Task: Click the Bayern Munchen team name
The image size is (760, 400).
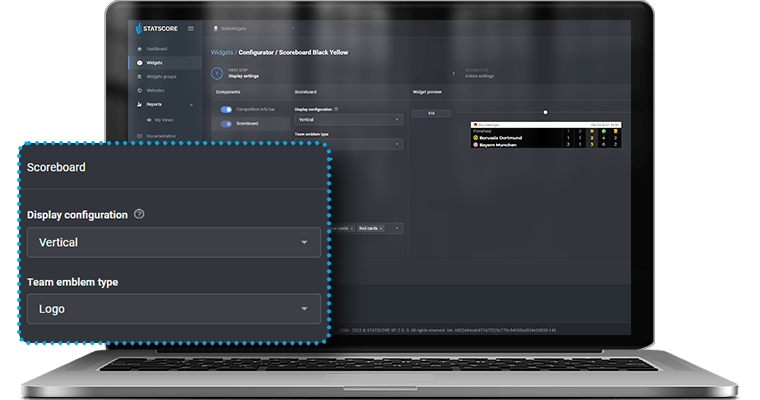Action: pyautogui.click(x=498, y=144)
